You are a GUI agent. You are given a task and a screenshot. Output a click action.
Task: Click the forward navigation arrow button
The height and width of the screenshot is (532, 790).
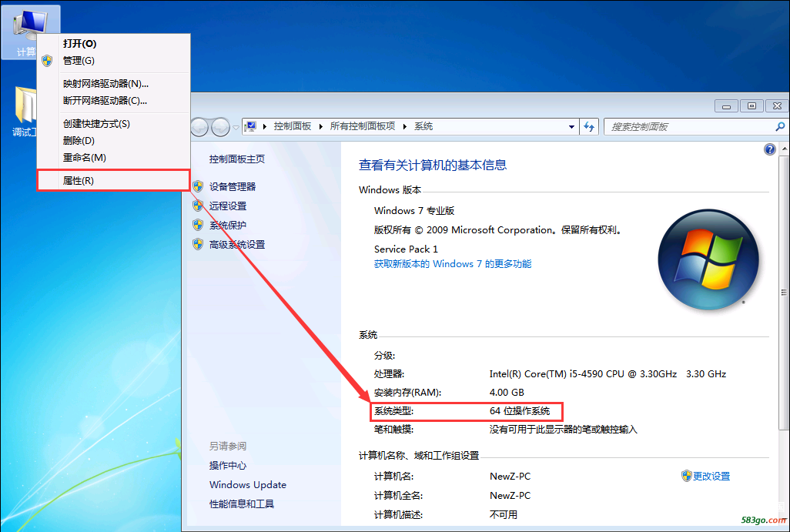click(221, 127)
